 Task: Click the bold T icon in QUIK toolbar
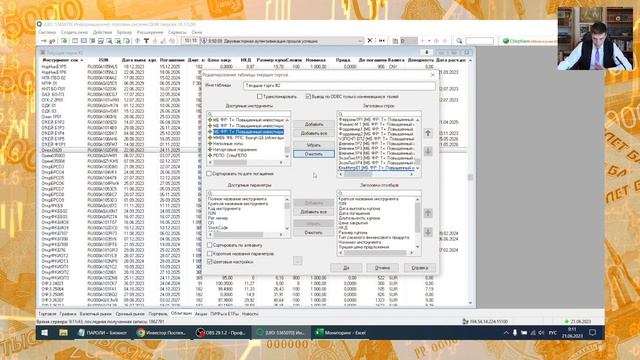(x=146, y=41)
